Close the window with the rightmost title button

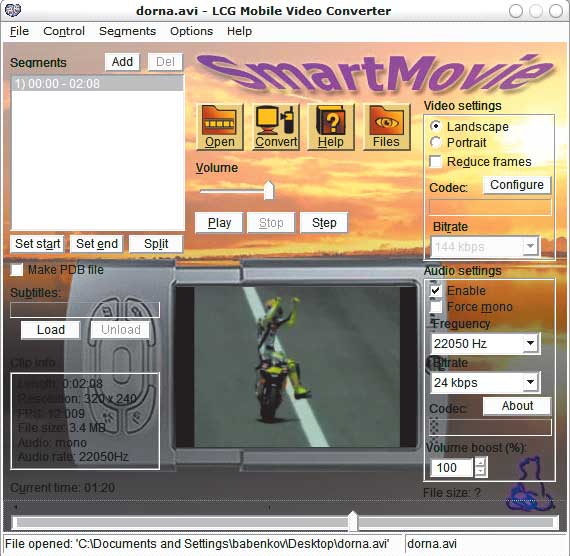click(555, 11)
